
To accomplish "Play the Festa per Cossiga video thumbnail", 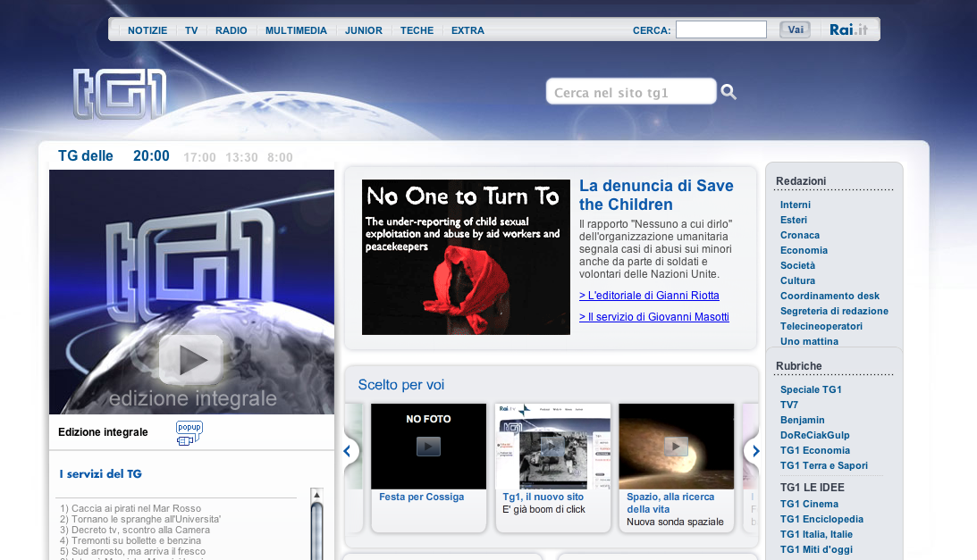I will pos(428,446).
